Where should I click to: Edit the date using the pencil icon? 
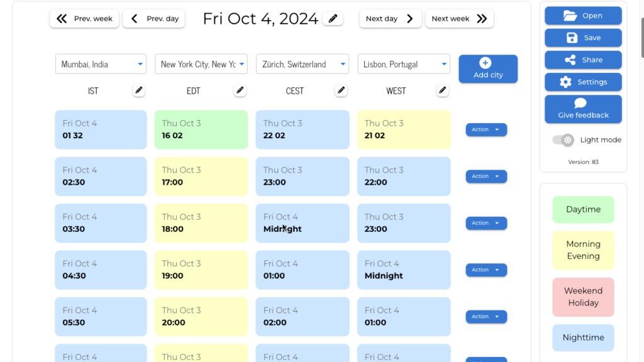pos(332,18)
